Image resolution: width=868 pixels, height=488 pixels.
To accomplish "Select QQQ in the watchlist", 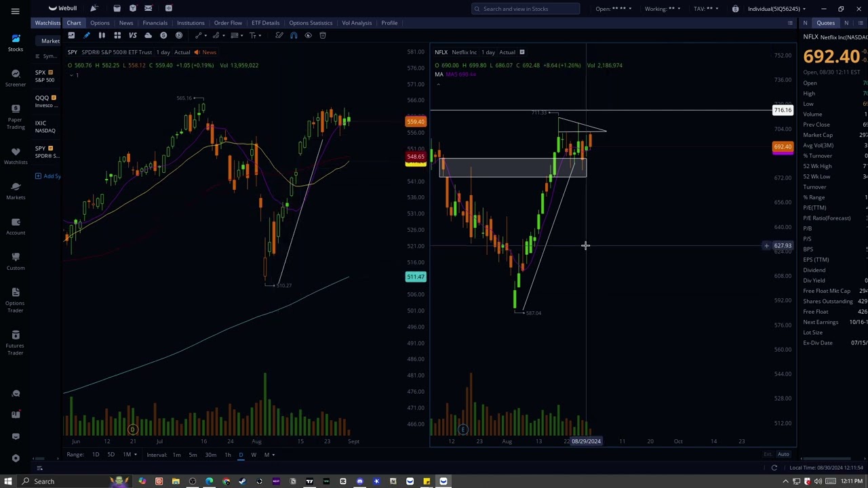I will click(x=46, y=102).
